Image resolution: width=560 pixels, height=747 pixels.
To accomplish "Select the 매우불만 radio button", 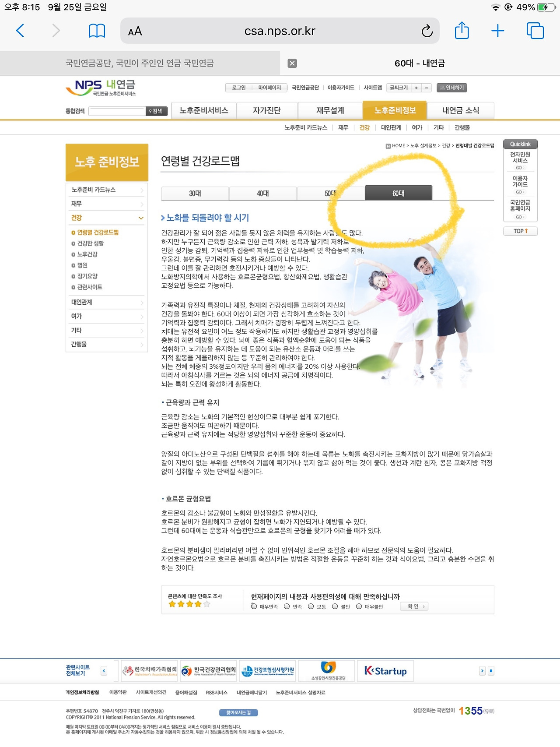I will (x=359, y=606).
